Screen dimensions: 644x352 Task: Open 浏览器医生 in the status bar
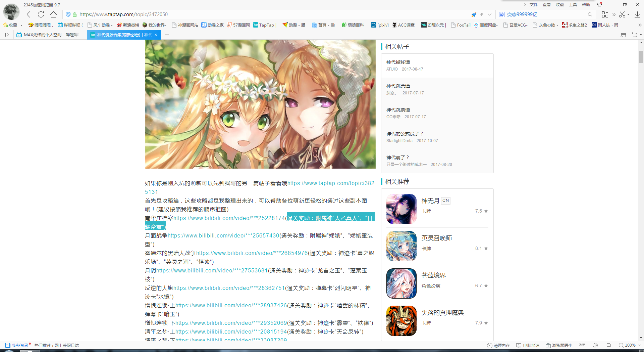tap(559, 345)
